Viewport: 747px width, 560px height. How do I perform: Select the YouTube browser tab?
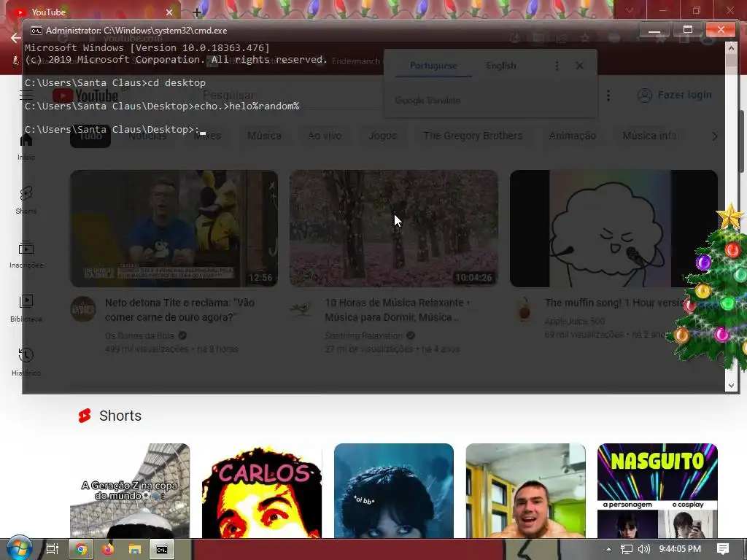pos(90,12)
